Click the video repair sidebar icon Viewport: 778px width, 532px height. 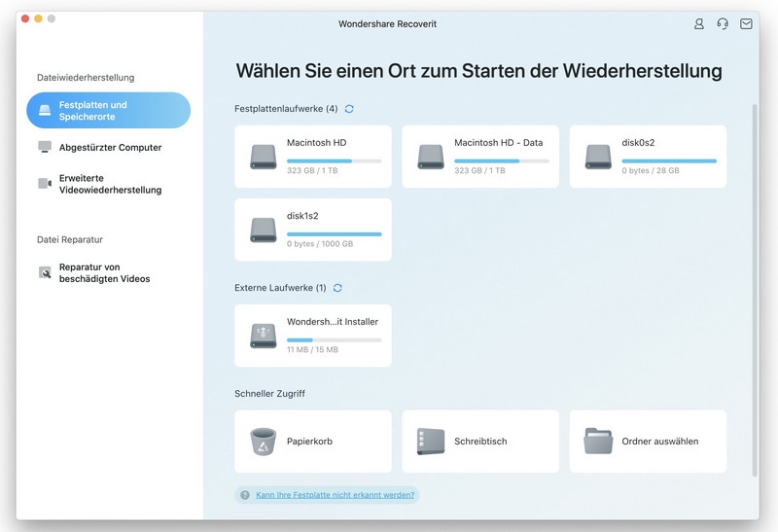coord(45,272)
